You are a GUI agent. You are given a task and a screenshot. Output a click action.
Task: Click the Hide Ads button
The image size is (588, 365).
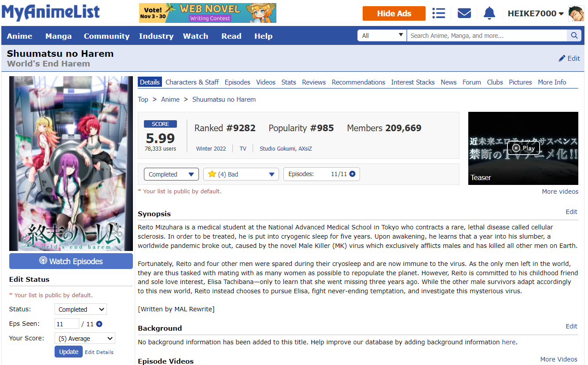394,13
